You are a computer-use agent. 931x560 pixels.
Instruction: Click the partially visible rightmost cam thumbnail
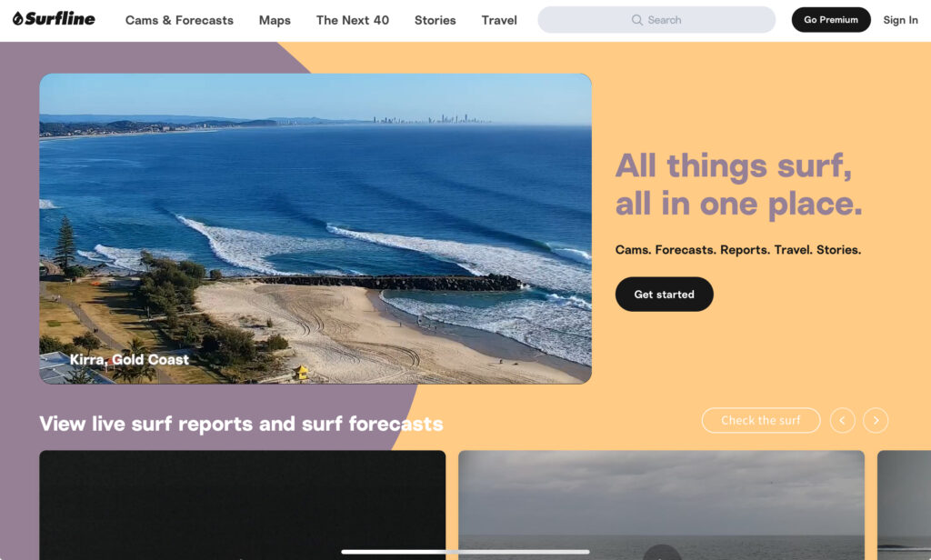[905, 505]
